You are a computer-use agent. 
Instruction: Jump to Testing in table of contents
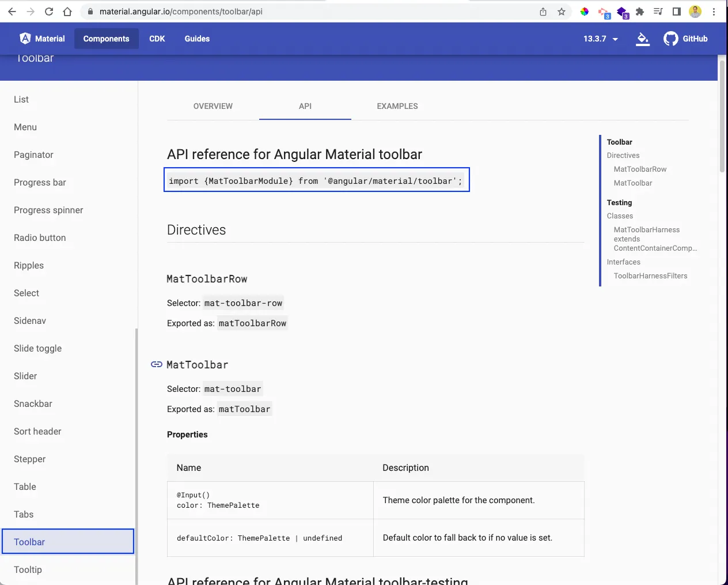619,203
